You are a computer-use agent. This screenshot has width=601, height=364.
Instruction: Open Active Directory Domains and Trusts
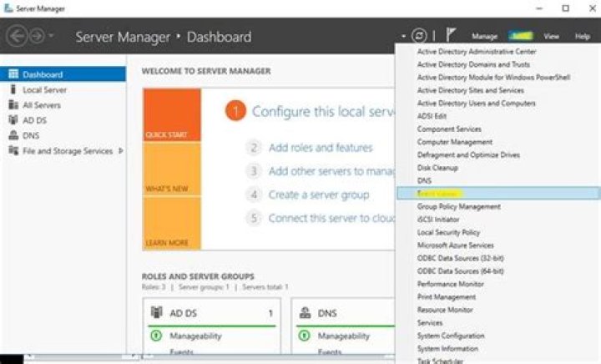click(473, 64)
